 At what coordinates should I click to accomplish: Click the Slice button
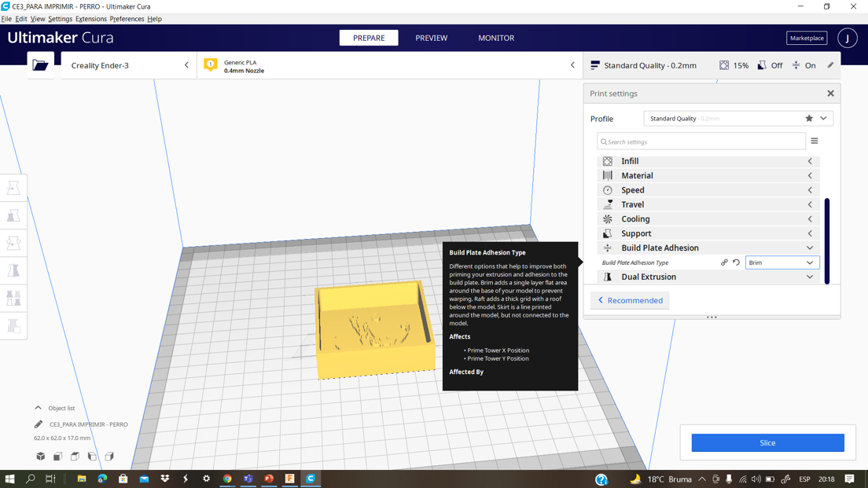[767, 442]
